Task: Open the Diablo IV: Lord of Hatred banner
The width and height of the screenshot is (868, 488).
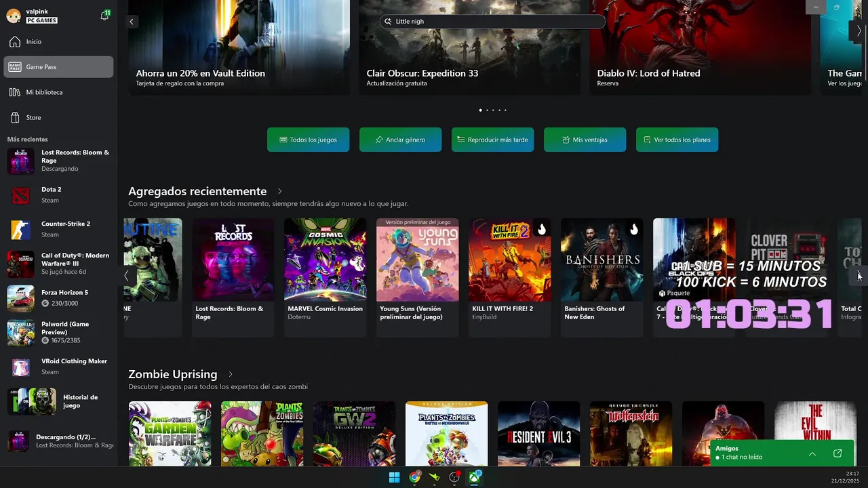Action: click(701, 47)
